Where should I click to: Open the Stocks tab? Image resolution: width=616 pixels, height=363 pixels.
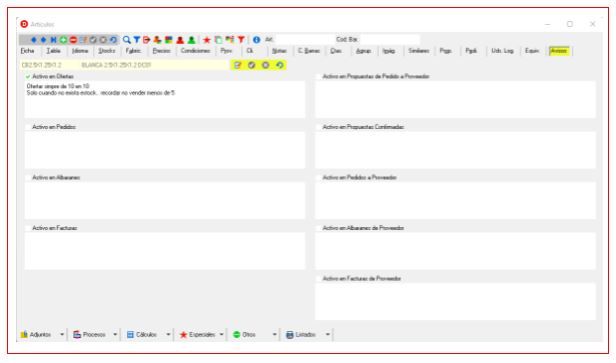coord(106,51)
